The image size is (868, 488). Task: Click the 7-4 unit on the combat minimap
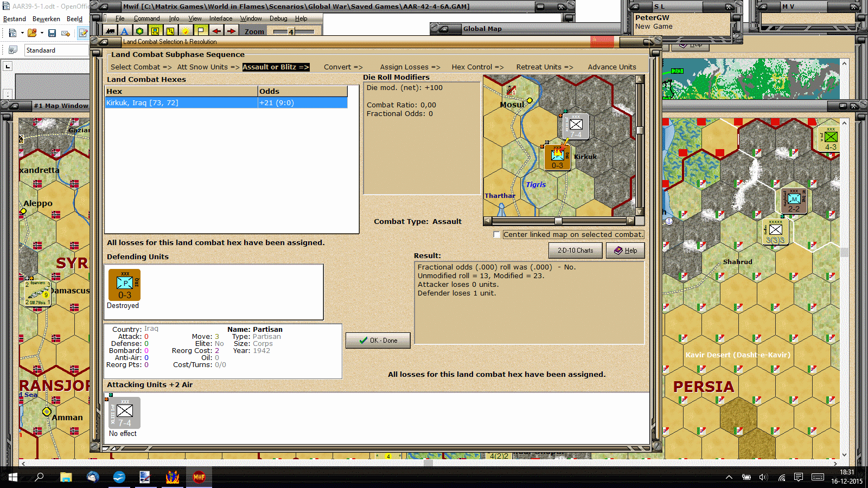(x=576, y=126)
